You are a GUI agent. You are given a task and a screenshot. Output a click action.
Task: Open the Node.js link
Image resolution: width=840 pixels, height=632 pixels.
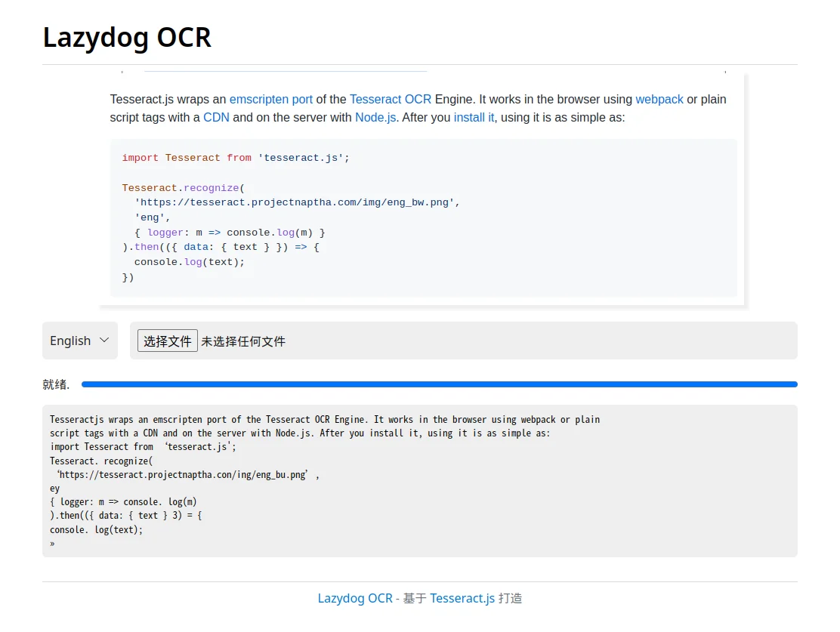375,117
